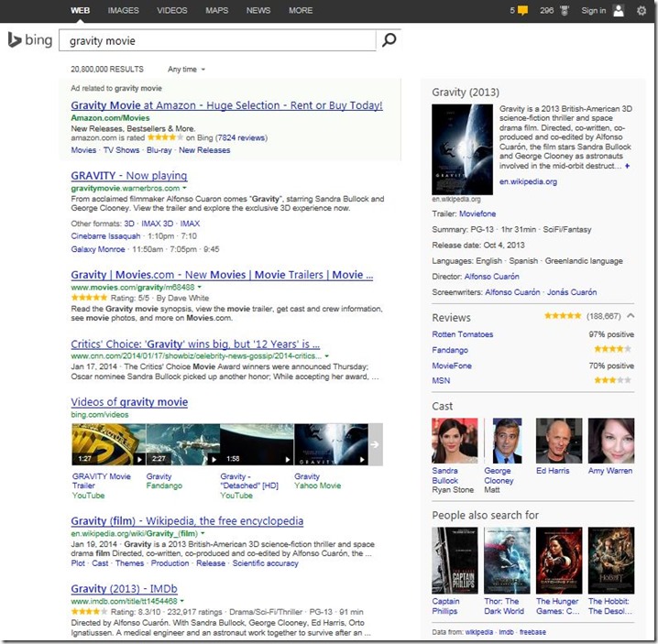Open the Gravity Movies.com result
The image size is (658, 644).
point(222,275)
